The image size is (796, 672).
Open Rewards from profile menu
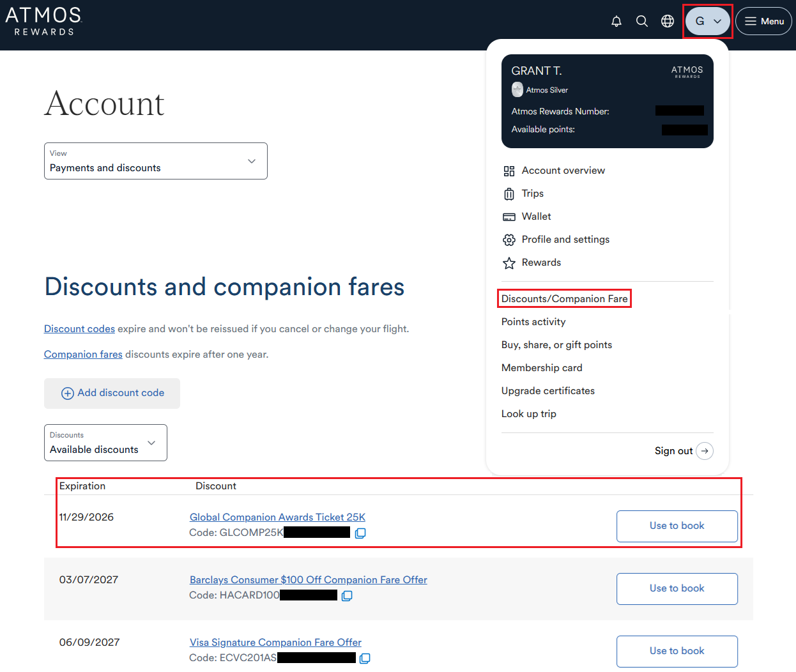coord(541,263)
